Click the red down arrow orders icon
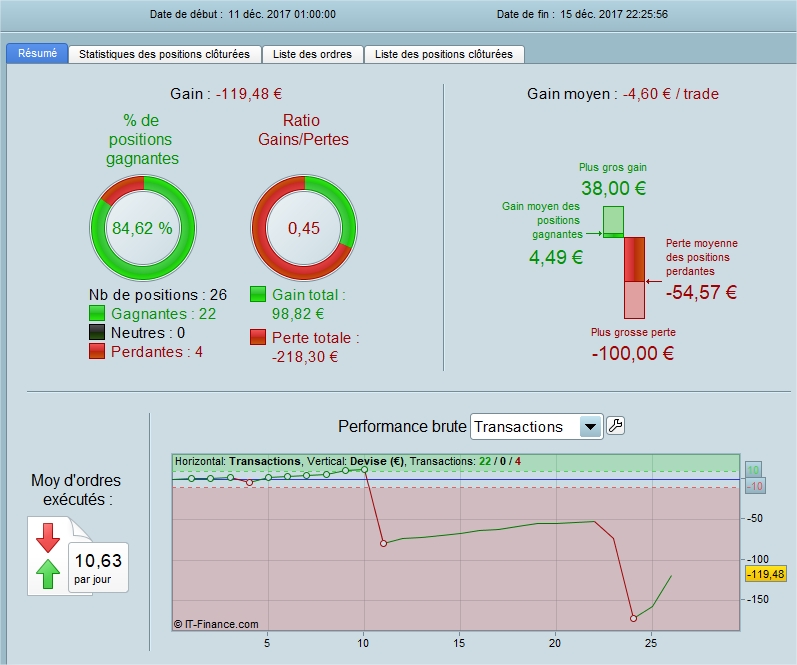The height and width of the screenshot is (665, 797). [x=48, y=537]
